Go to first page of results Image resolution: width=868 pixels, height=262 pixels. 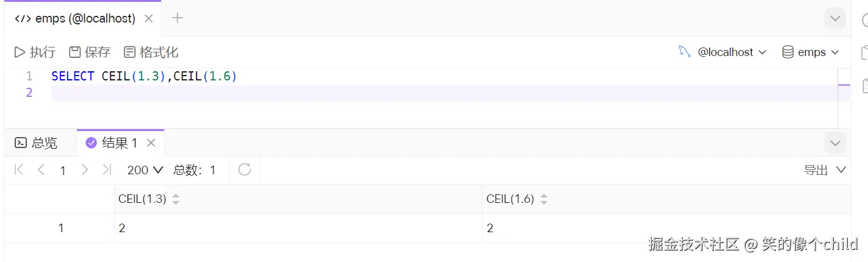pyautogui.click(x=19, y=169)
